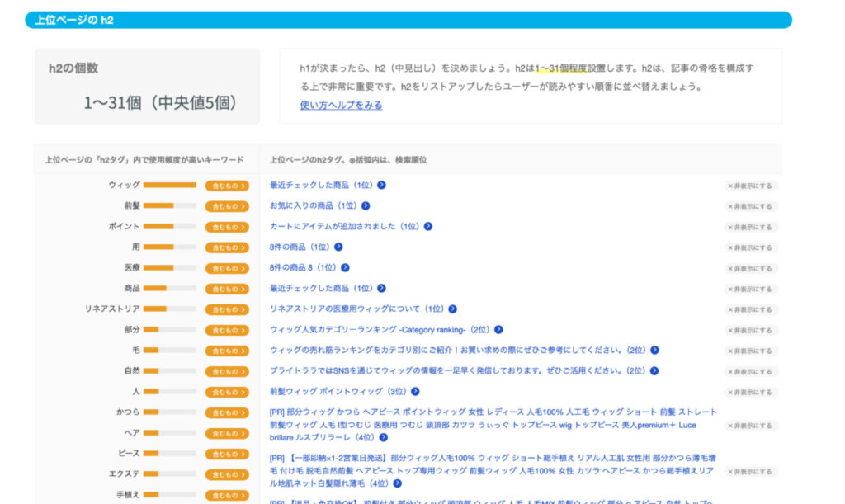Image resolution: width=845 pixels, height=504 pixels.
Task: Click the circle arrow next to 8件の商品 8
Action: point(345,267)
